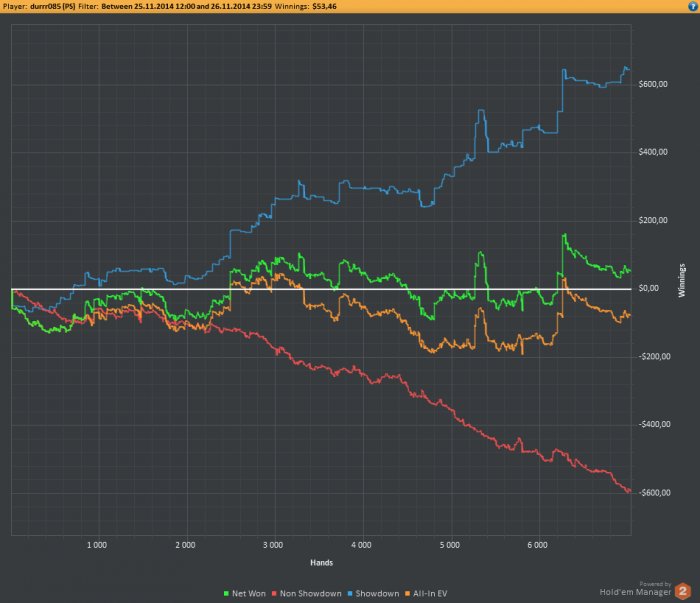
Task: Click the blue info icon in header
Action: pos(693,6)
